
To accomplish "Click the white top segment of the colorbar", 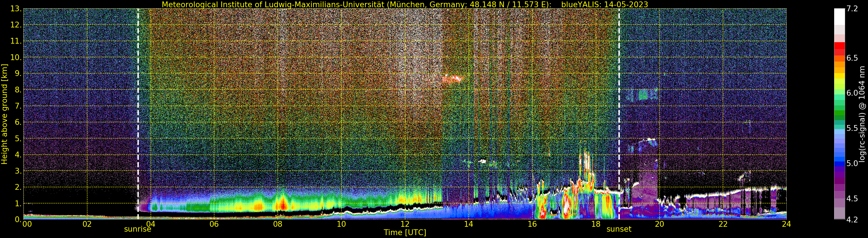I will 840,17.
